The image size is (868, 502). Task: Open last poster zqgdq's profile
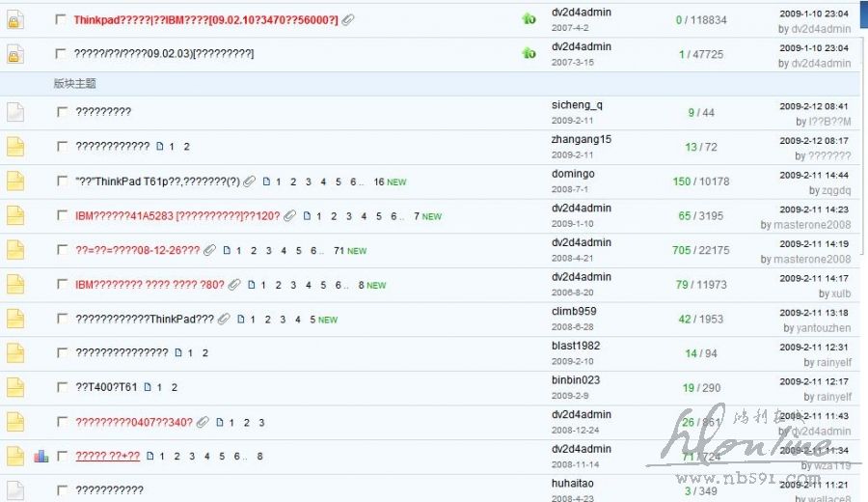(836, 190)
